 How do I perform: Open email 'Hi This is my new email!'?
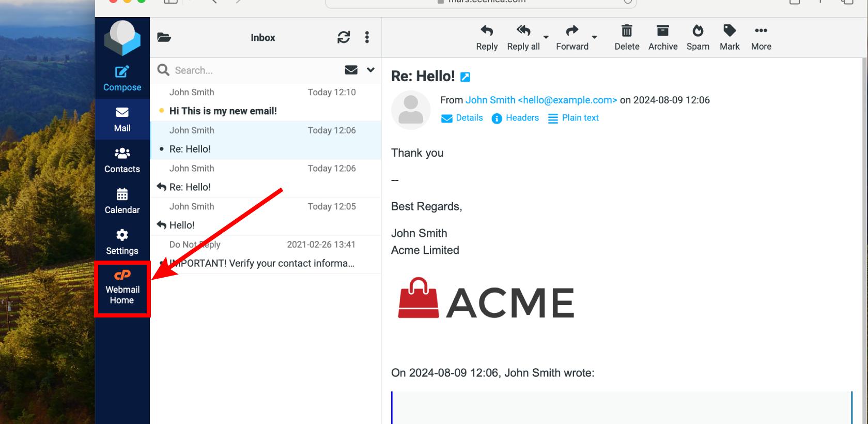(x=266, y=102)
